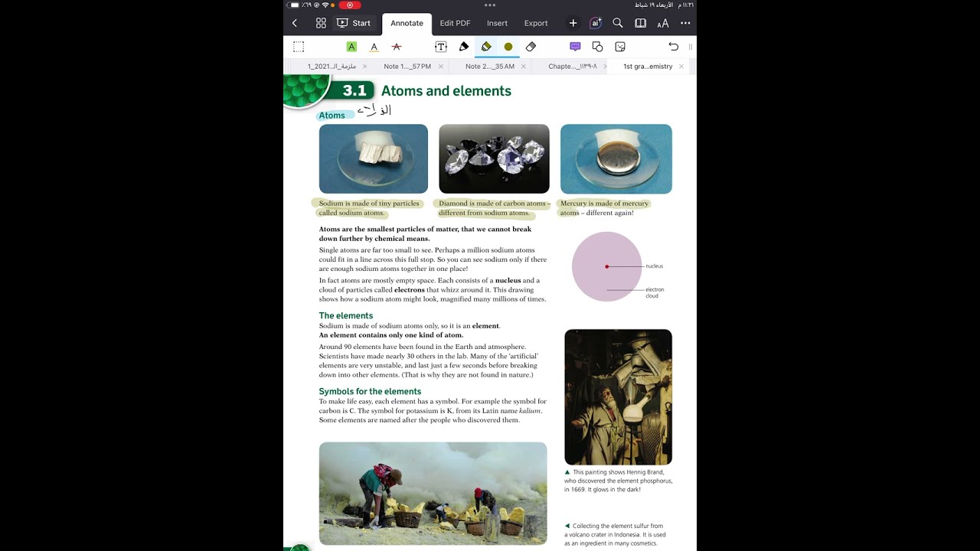This screenshot has width=980, height=551.
Task: Adjust text size with AA icon
Action: [663, 23]
